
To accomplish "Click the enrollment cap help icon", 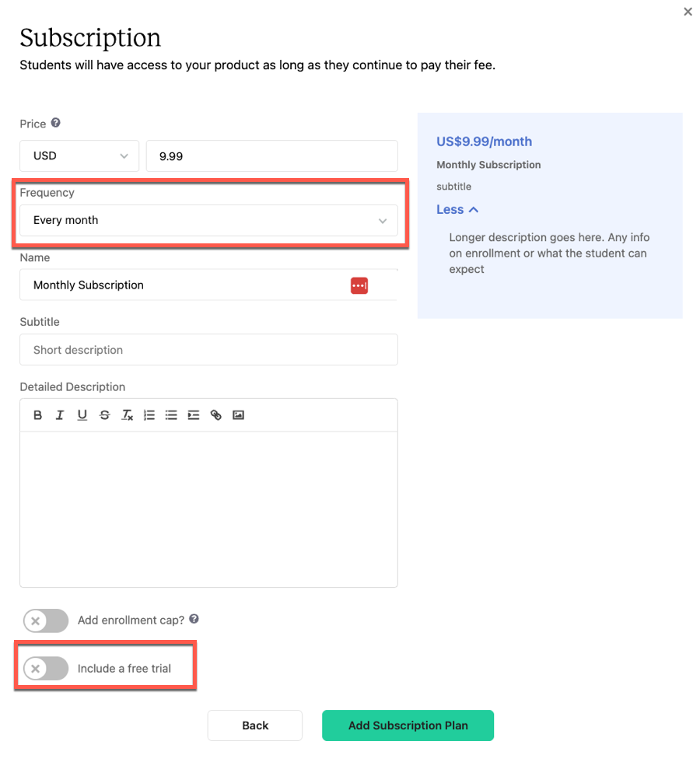I will pyautogui.click(x=194, y=619).
